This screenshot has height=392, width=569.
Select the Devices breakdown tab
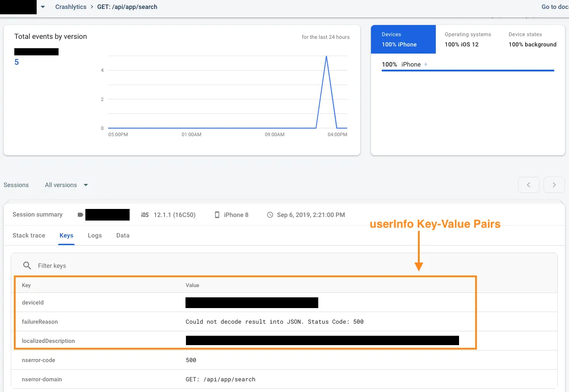point(403,39)
